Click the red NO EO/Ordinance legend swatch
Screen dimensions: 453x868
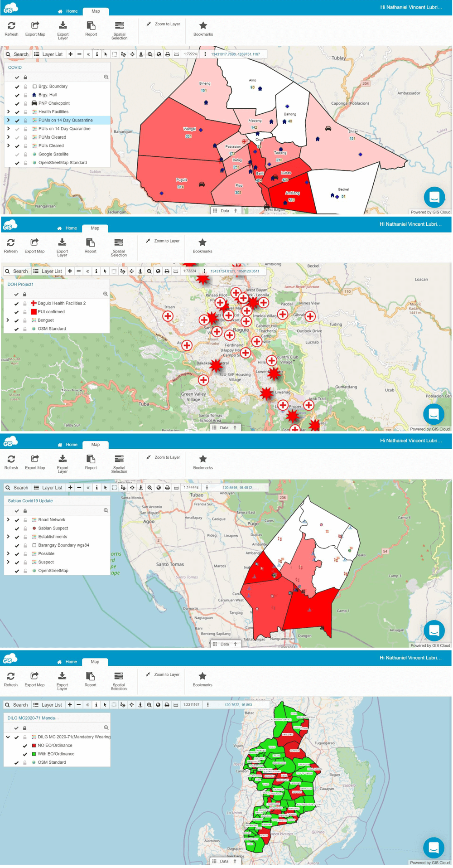34,746
